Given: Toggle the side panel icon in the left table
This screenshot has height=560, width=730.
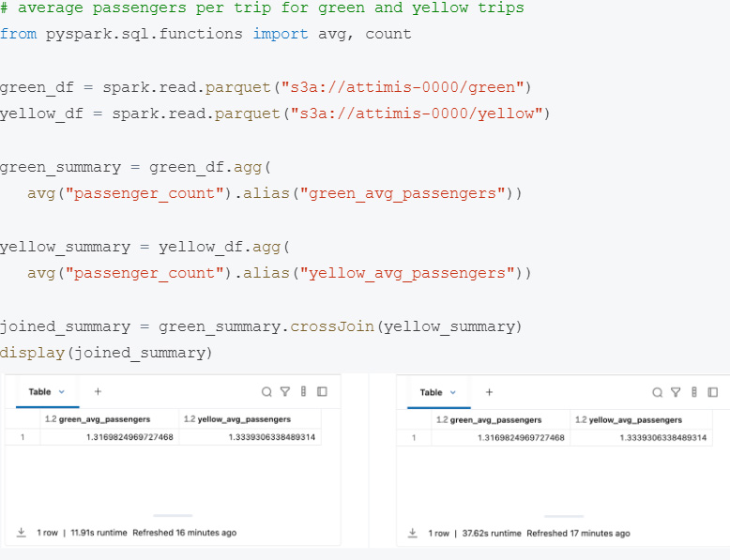Looking at the screenshot, I should tap(322, 391).
